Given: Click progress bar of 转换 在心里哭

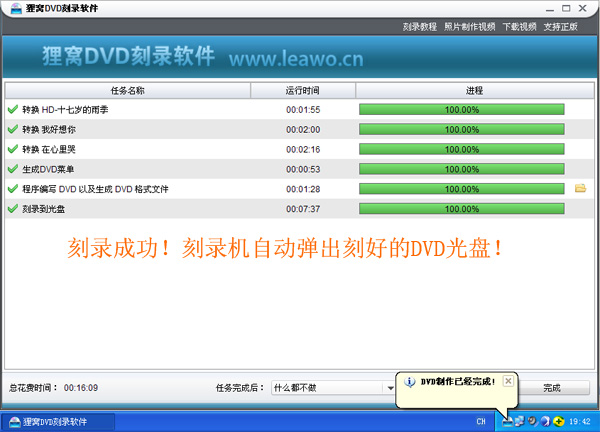Looking at the screenshot, I should (461, 149).
